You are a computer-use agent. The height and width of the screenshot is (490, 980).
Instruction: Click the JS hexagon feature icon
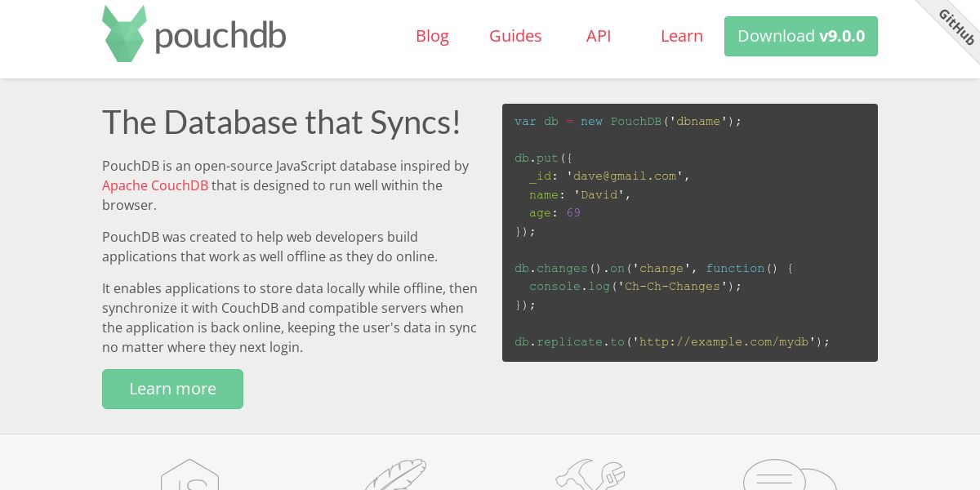coord(189,474)
